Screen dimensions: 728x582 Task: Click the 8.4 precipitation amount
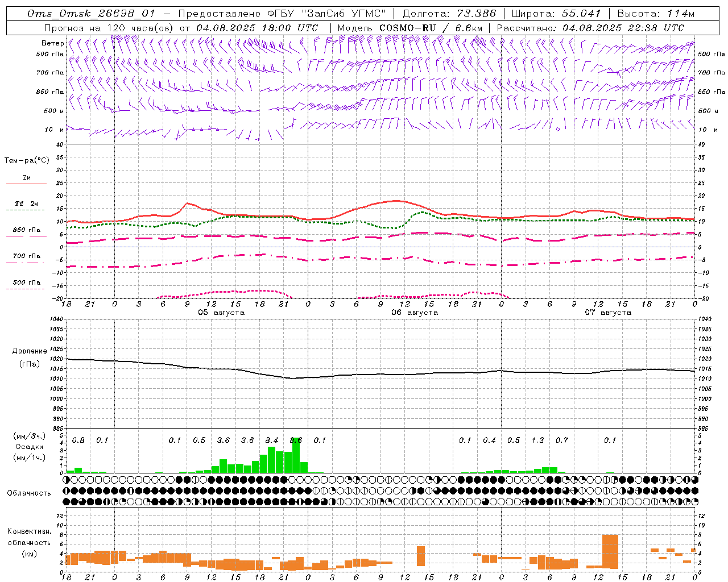pyautogui.click(x=272, y=440)
